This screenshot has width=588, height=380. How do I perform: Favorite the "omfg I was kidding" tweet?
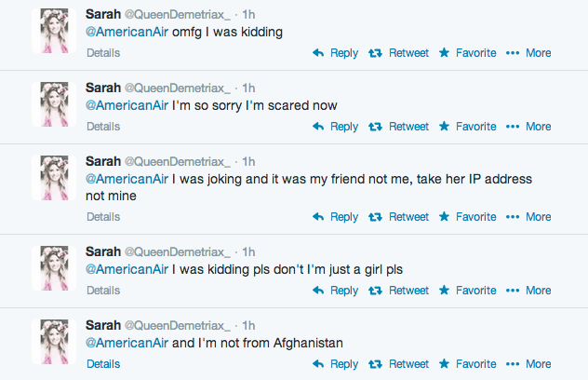pyautogui.click(x=467, y=53)
